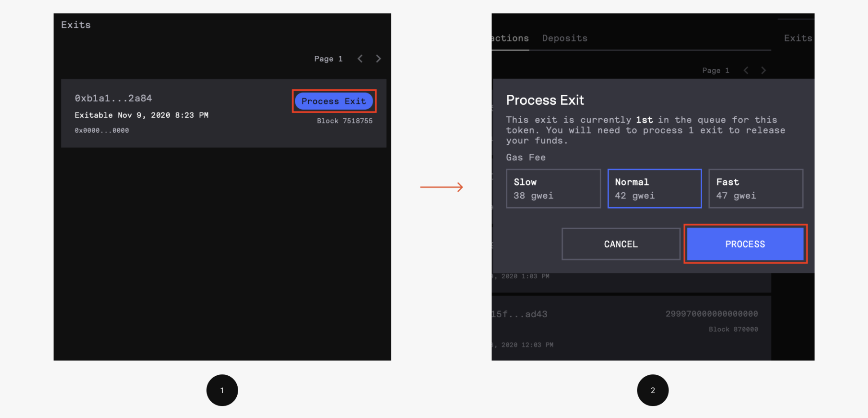Viewport: 868px width, 418px height.
Task: Click the Exits heading in left panel
Action: [76, 25]
